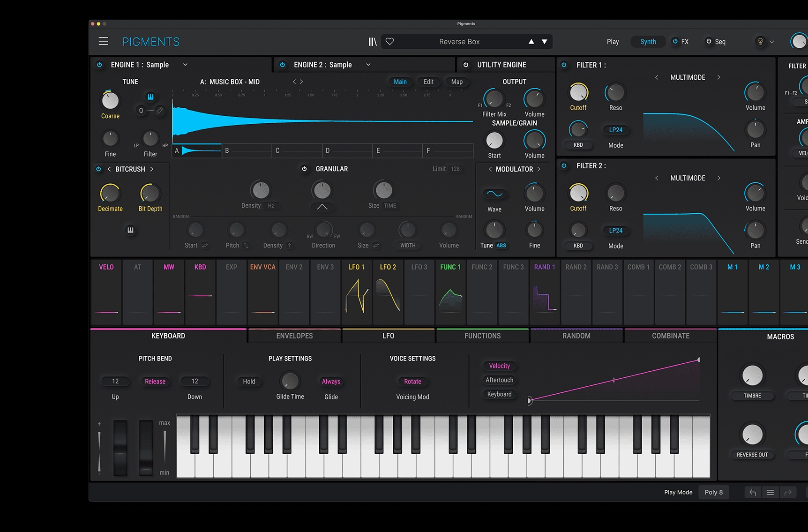
Task: Toggle Engine 1 power
Action: pyautogui.click(x=99, y=65)
